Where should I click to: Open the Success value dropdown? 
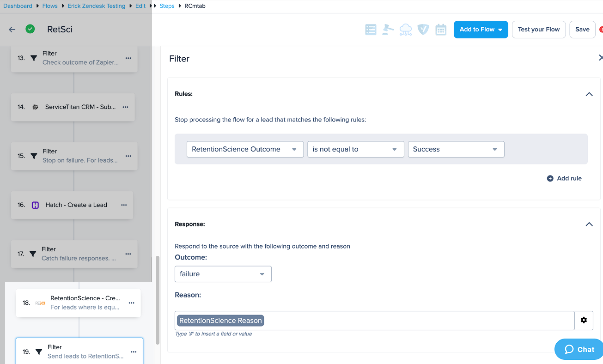click(x=456, y=149)
